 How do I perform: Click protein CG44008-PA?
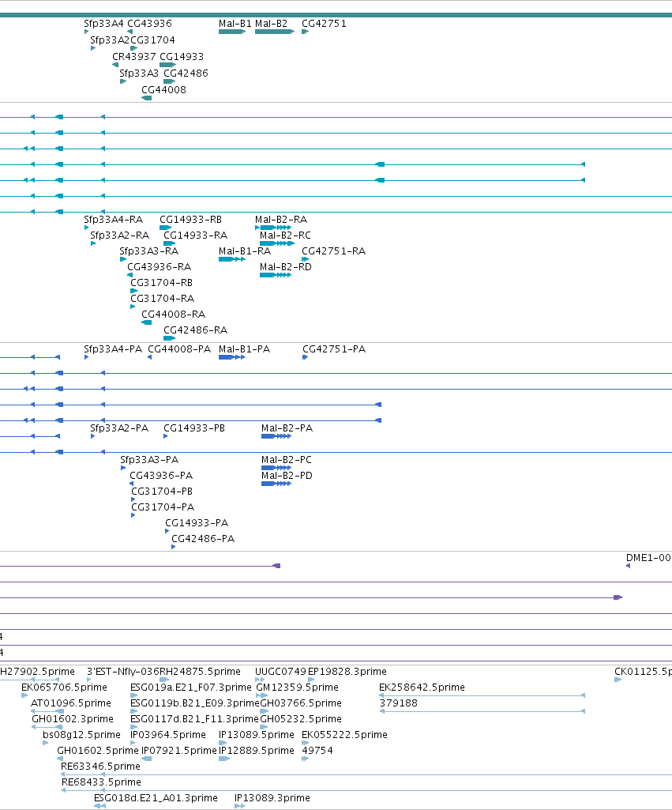point(179,349)
